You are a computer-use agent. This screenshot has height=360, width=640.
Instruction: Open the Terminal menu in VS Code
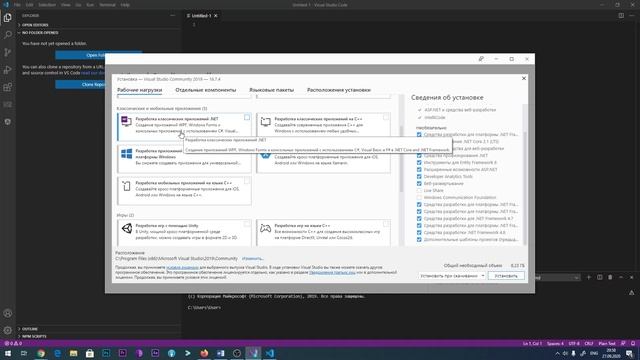(x=107, y=5)
